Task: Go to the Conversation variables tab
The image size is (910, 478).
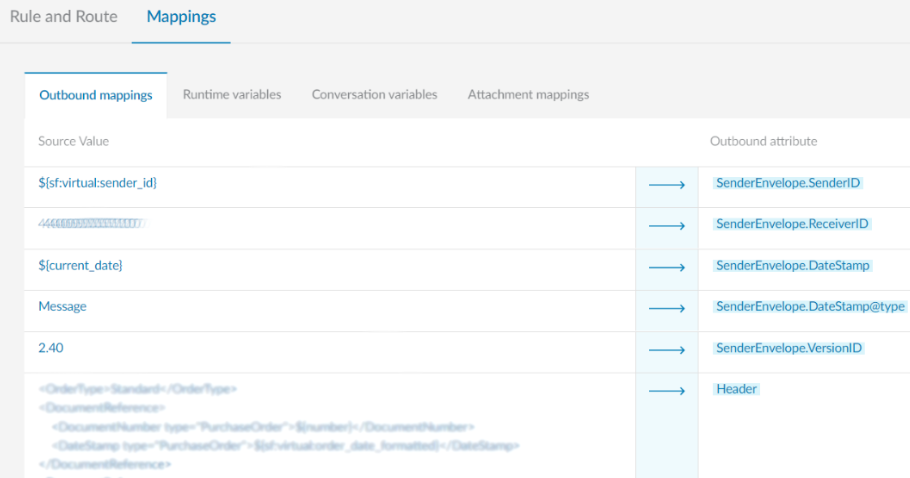Action: (x=374, y=95)
